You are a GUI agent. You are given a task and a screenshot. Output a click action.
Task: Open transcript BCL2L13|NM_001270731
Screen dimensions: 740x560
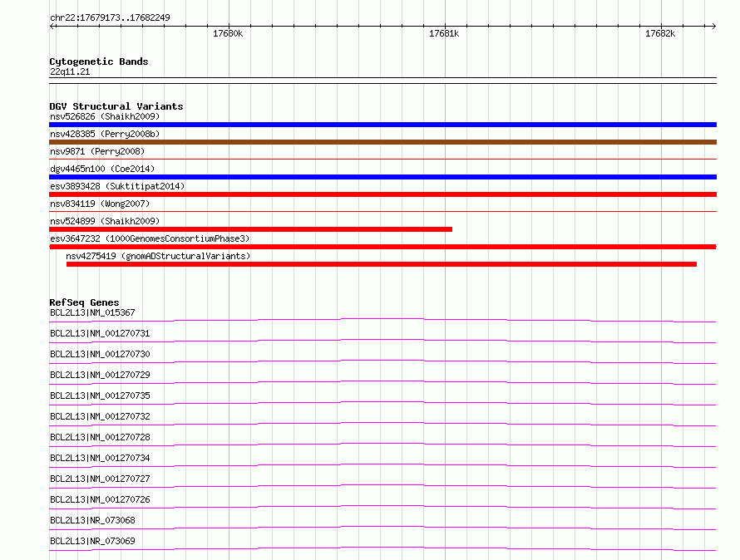100,333
